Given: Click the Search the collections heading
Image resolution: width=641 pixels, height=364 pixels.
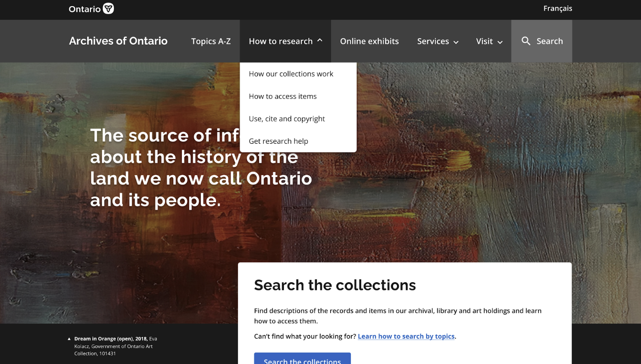Looking at the screenshot, I should click(x=335, y=285).
